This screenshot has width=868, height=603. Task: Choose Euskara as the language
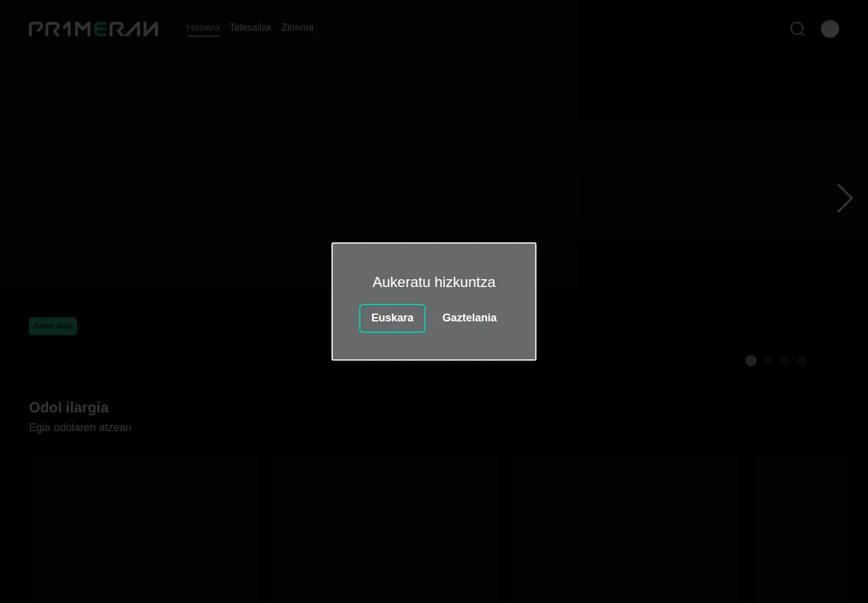tap(392, 318)
